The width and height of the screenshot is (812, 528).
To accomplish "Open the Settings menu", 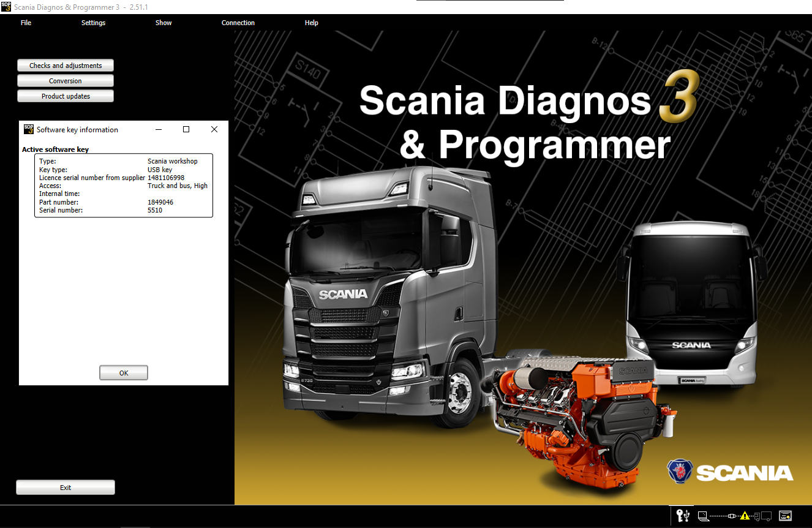I will [x=93, y=23].
